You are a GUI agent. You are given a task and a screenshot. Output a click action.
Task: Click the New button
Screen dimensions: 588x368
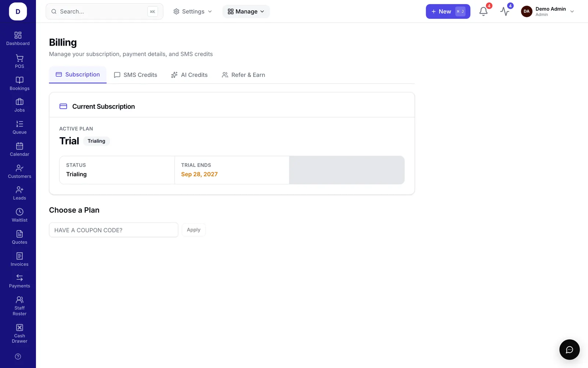click(448, 11)
